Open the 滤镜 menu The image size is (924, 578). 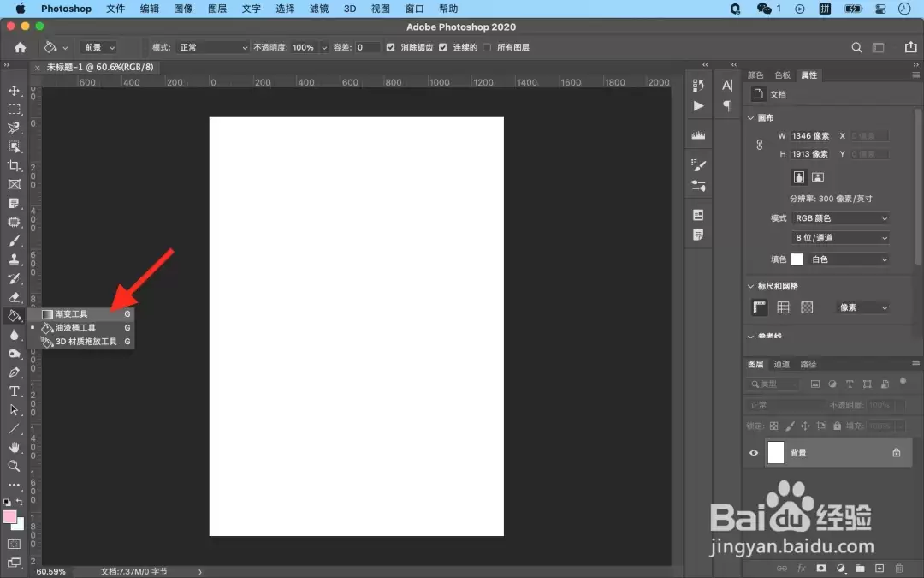319,9
